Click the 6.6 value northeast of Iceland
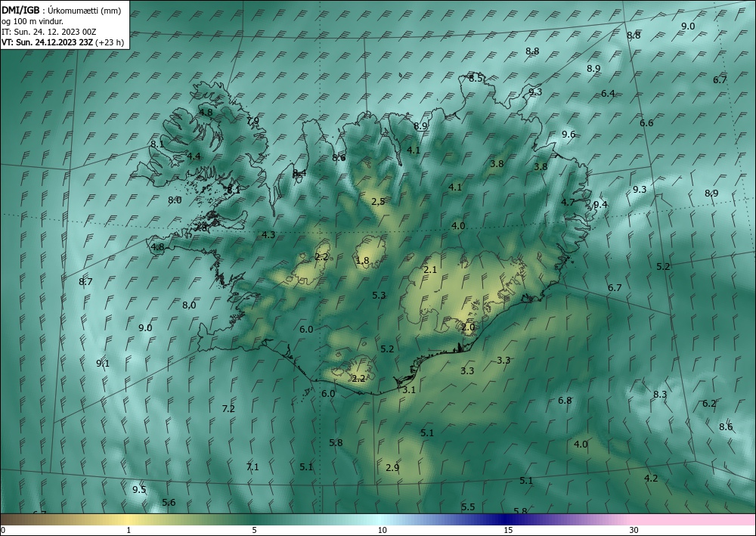756x536 pixels. pyautogui.click(x=646, y=123)
